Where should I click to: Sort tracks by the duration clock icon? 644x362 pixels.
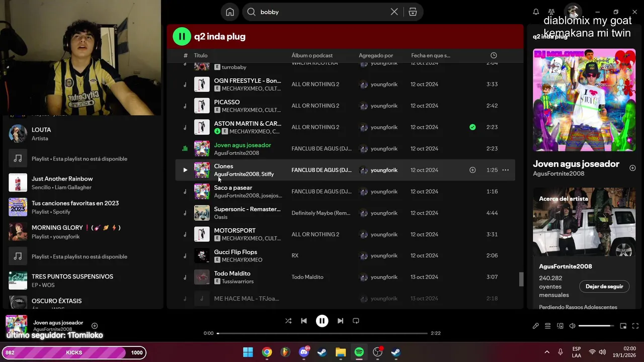coord(494,55)
